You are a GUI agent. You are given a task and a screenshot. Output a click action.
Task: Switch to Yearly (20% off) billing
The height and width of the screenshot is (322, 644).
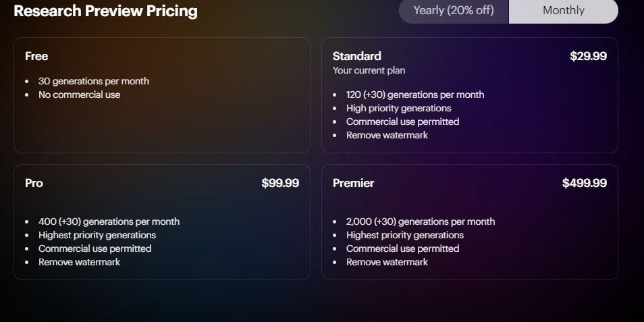tap(454, 11)
